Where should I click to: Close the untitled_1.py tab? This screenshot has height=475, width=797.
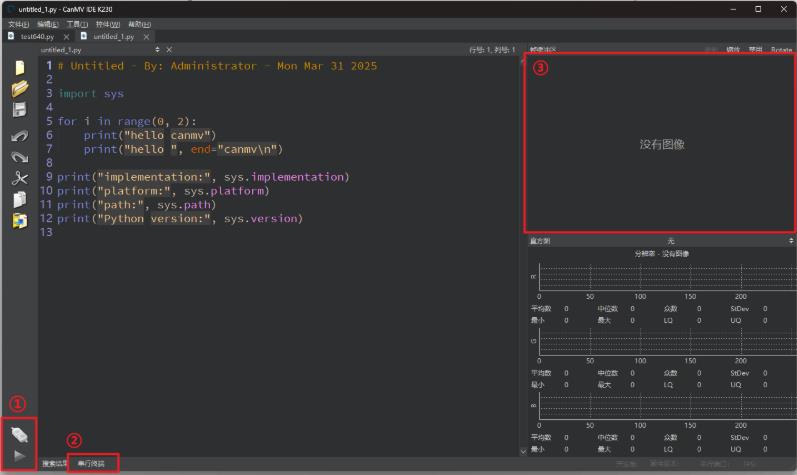146,37
